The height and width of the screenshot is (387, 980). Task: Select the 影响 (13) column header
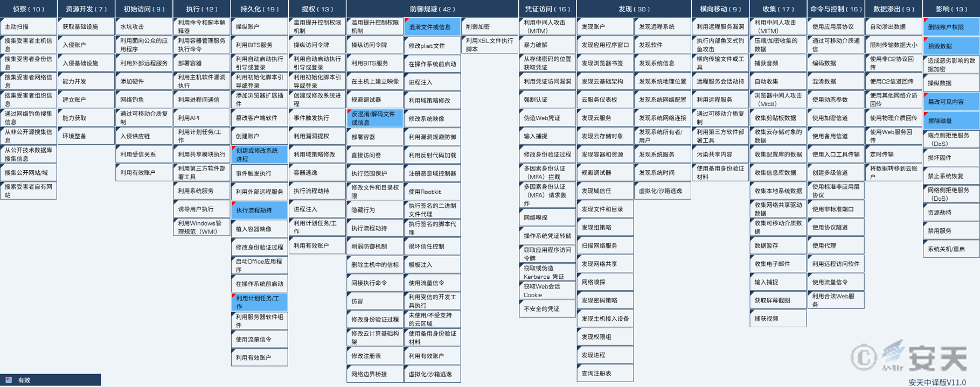pyautogui.click(x=951, y=9)
